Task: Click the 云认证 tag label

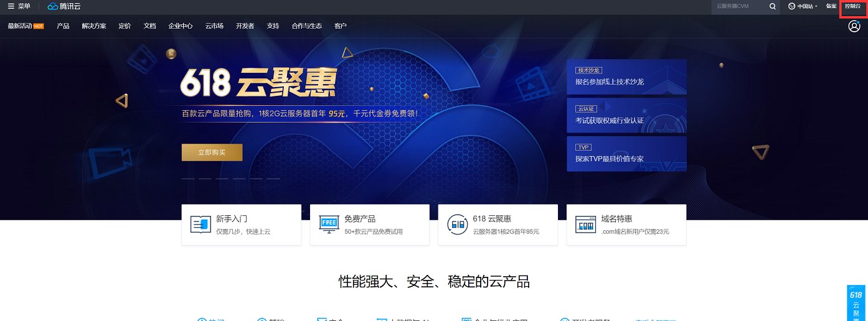Action: [586, 109]
